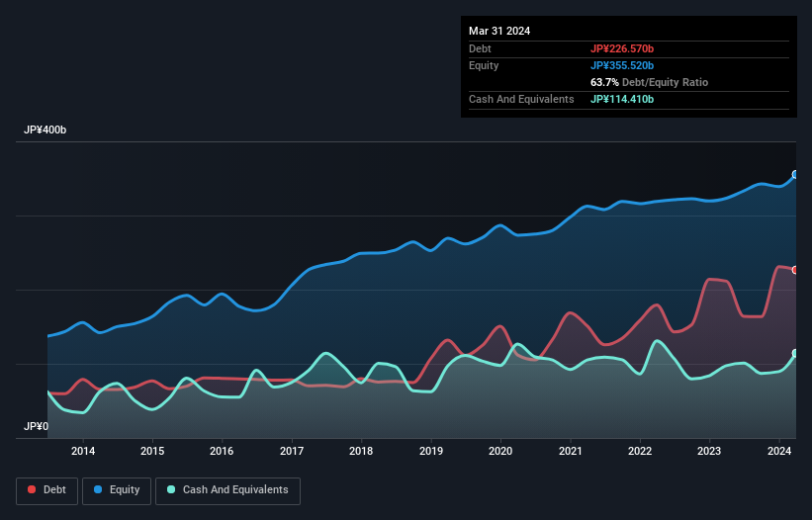Toggle the Equity series legend button
812x520 pixels.
coord(117,489)
